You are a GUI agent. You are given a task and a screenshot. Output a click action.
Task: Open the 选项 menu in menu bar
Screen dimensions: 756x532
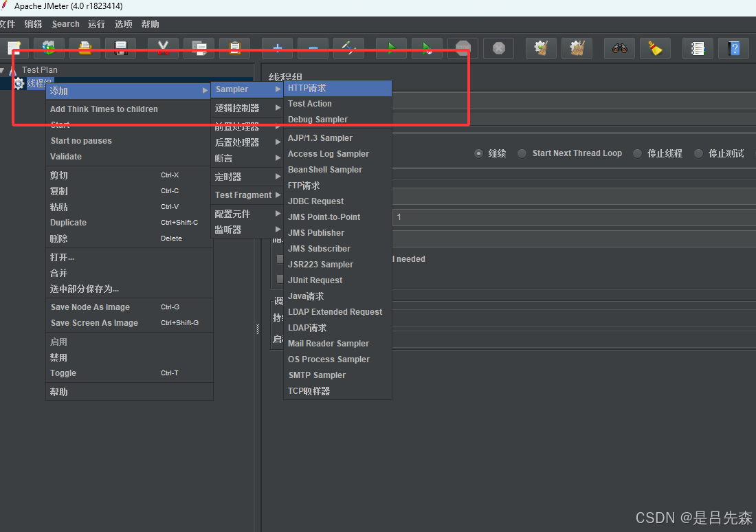124,24
